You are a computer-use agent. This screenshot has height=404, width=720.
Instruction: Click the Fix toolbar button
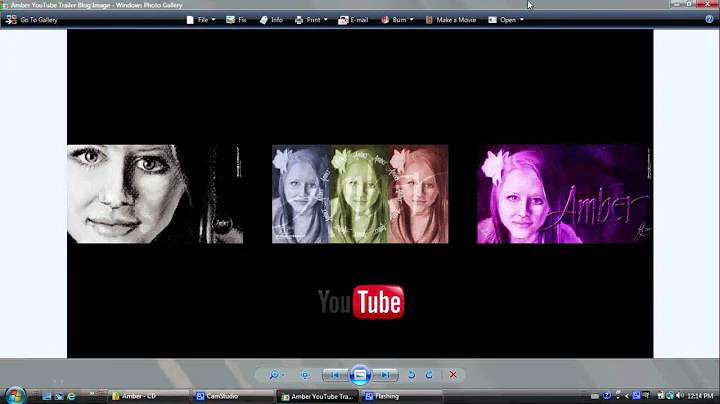click(236, 20)
